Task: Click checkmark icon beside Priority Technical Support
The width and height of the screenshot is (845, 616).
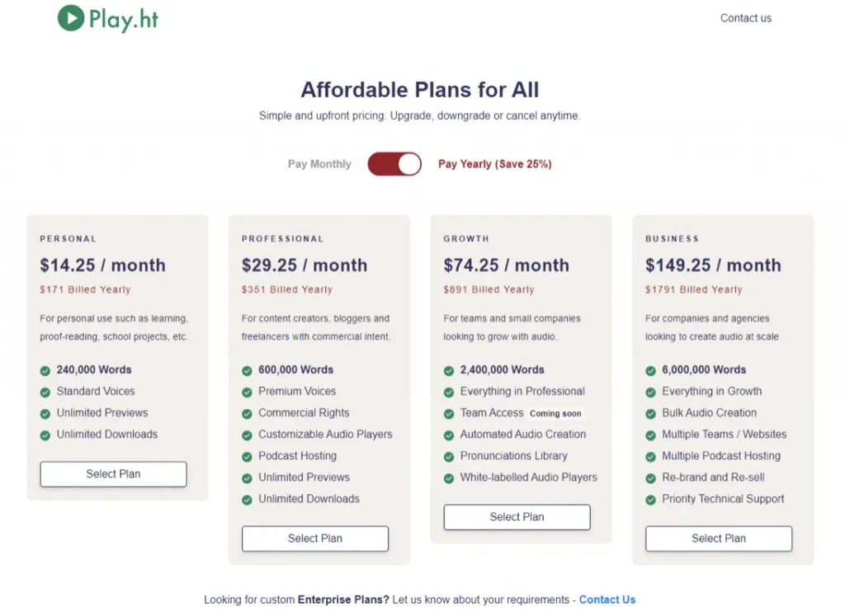Action: (650, 499)
